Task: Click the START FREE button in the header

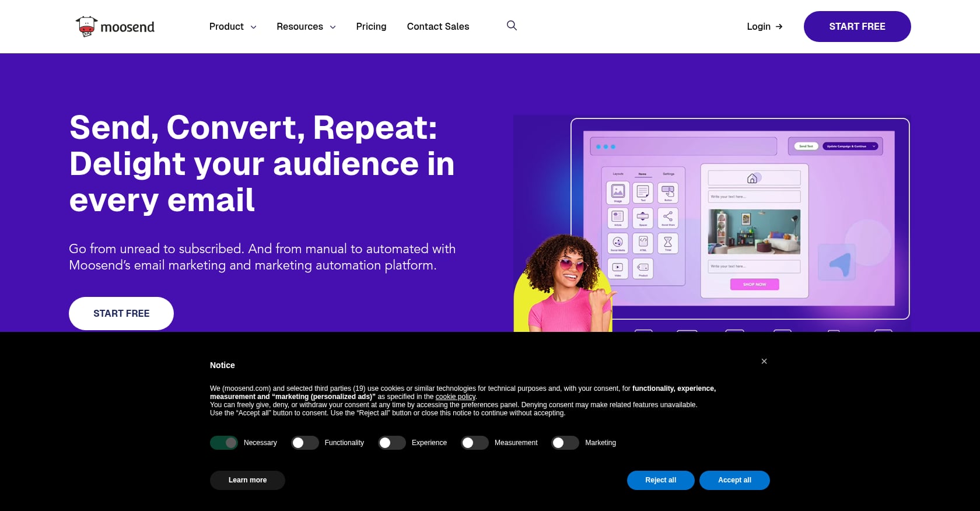Action: (857, 27)
